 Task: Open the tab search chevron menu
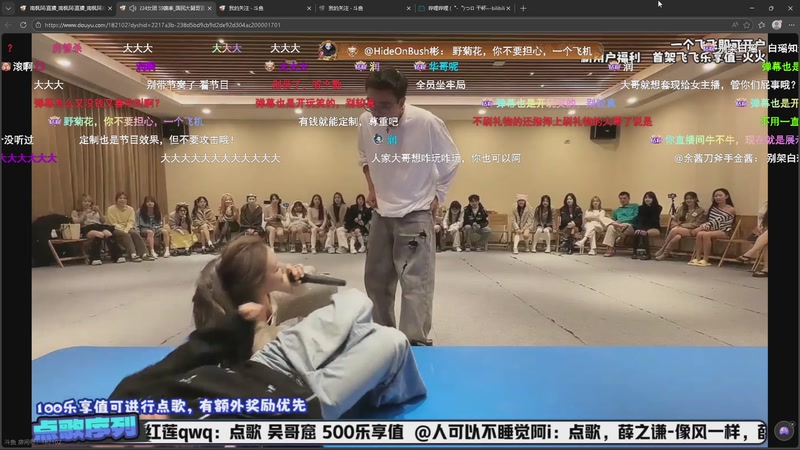coord(8,8)
